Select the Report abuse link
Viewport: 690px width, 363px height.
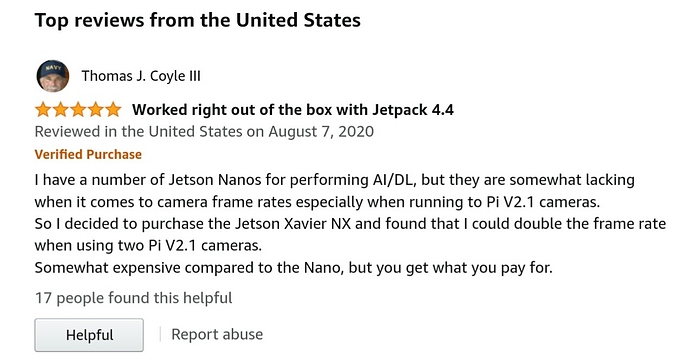tap(217, 334)
